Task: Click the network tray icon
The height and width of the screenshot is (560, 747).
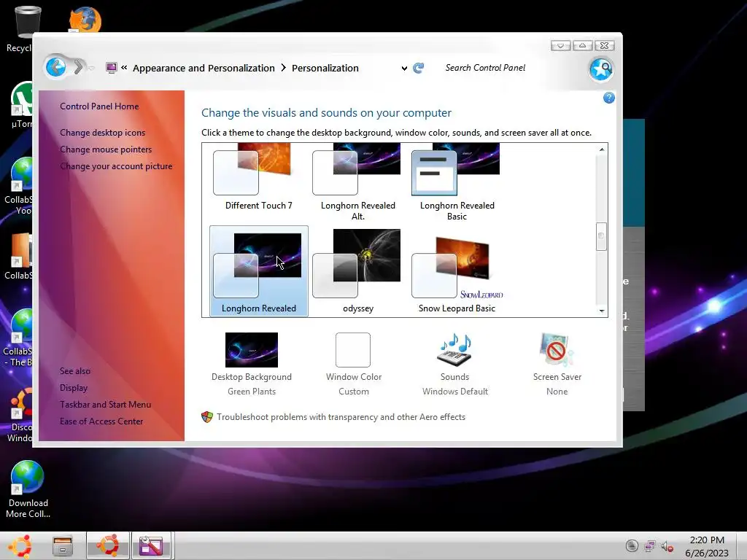Action: (x=650, y=546)
